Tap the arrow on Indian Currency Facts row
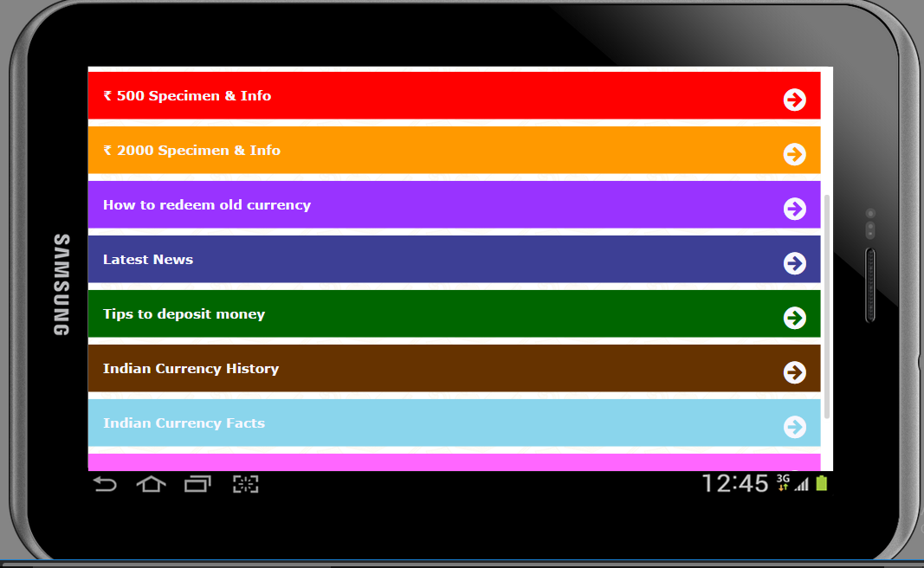 pyautogui.click(x=794, y=427)
